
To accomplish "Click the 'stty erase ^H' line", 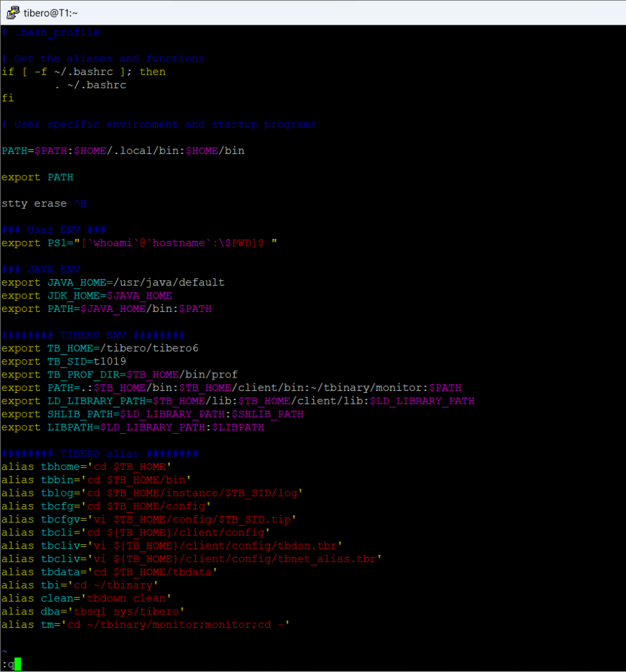I will click(44, 203).
